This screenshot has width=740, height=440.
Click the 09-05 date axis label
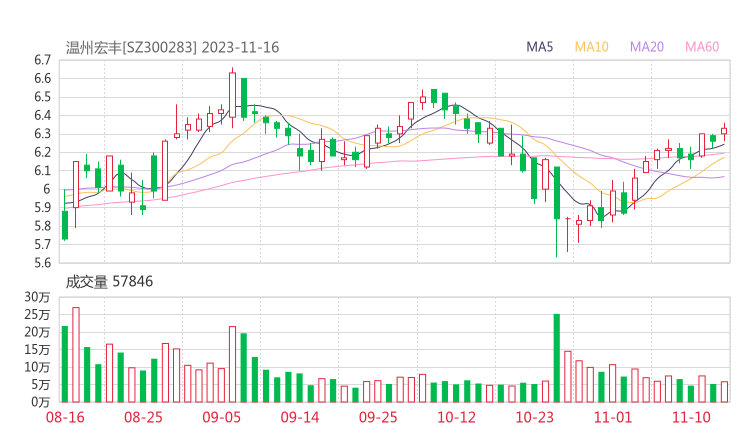pos(222,417)
